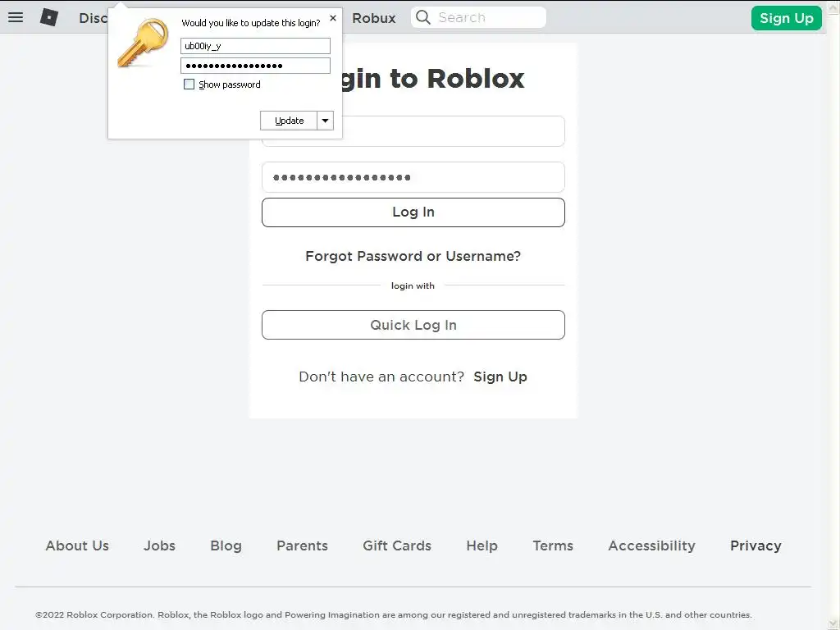840x630 pixels.
Task: Open the Terms footer link
Action: 553,546
